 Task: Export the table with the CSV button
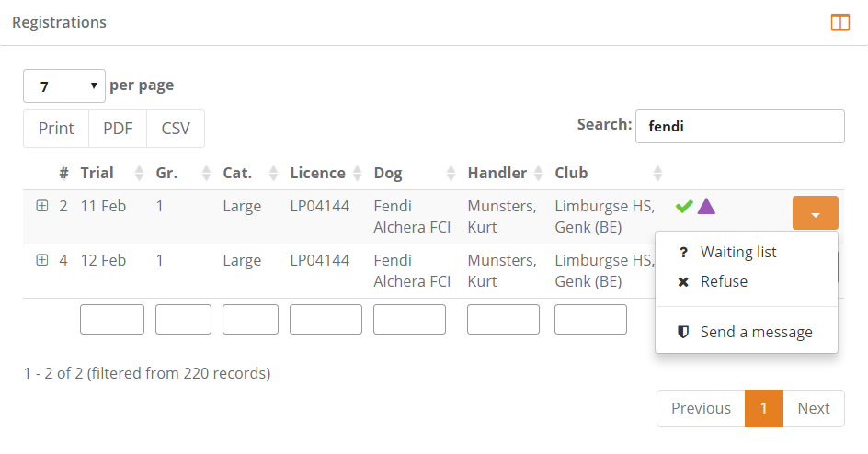point(176,129)
